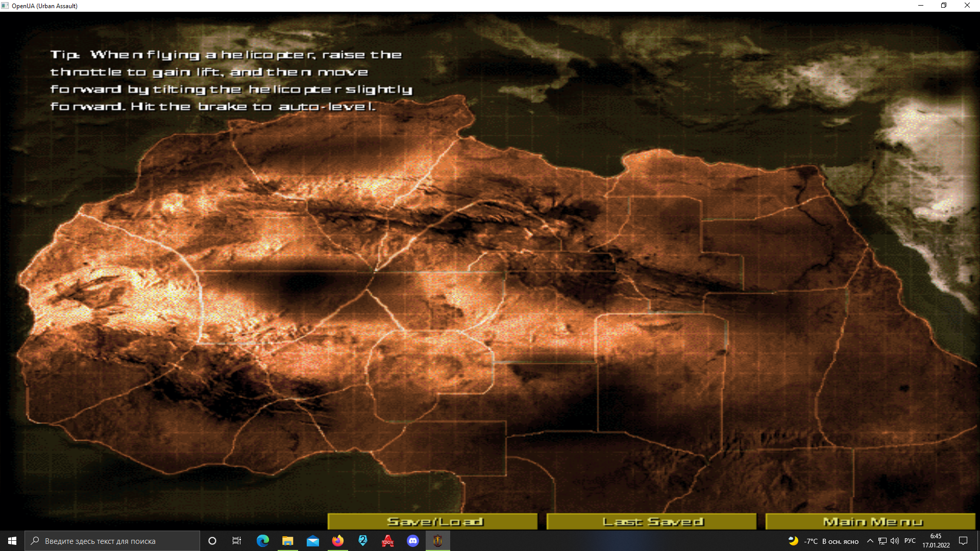Open the weather widget showing -7°C
The width and height of the screenshot is (980, 551).
tap(823, 541)
